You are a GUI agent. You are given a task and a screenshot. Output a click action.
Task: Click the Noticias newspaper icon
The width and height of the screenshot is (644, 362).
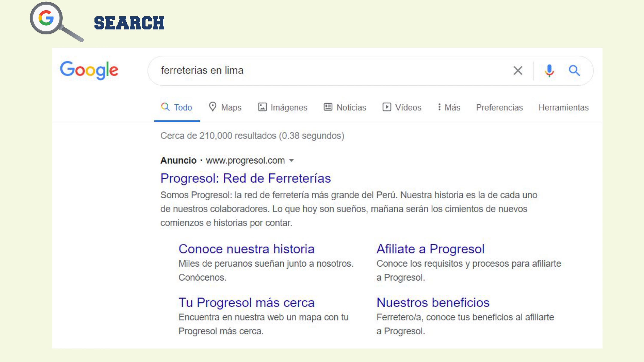(328, 107)
